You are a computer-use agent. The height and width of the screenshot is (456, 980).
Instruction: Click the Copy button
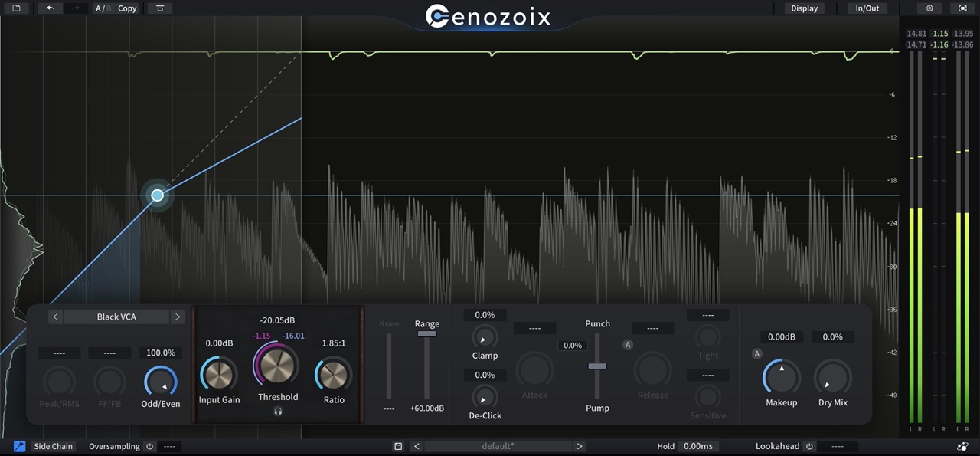(127, 8)
